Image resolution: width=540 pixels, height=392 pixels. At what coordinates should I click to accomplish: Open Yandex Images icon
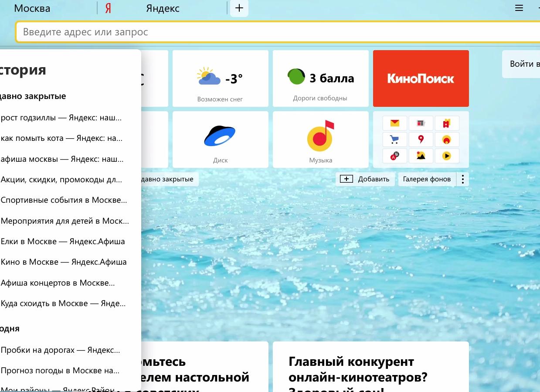421,156
